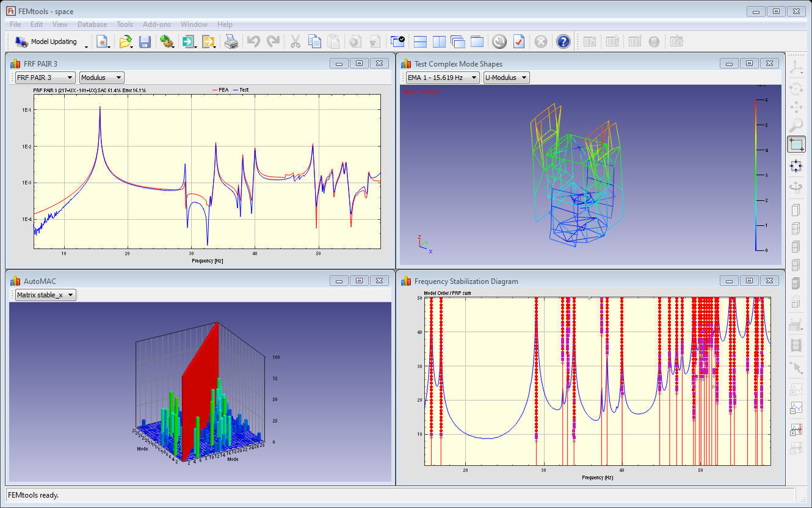
Task: Click the 'FEMtools ready.' status text
Action: [x=34, y=495]
